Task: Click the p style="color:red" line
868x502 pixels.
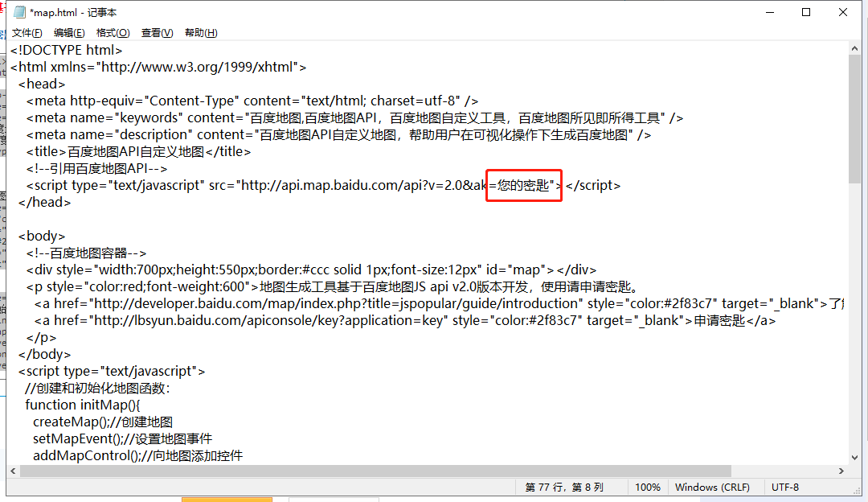Action: (334, 287)
